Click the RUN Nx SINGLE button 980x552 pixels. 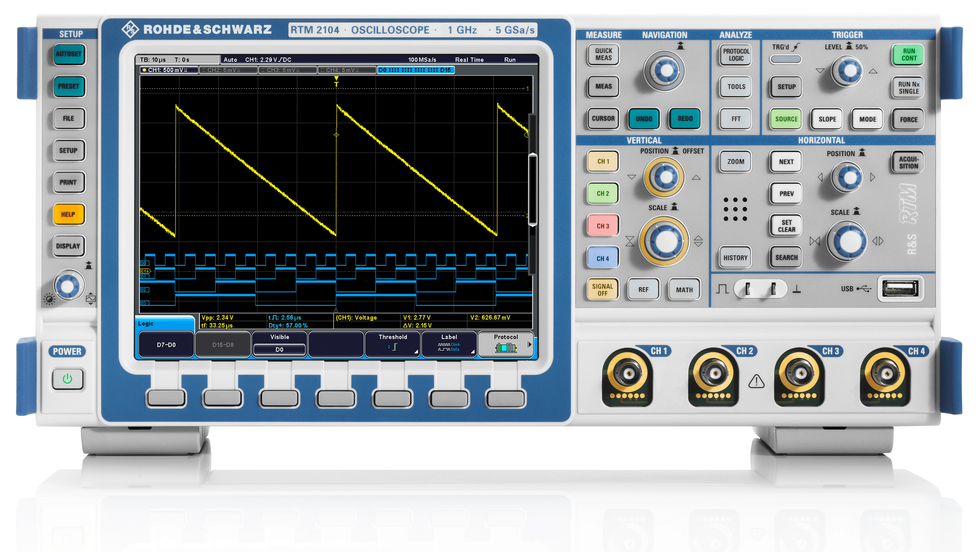coord(909,87)
